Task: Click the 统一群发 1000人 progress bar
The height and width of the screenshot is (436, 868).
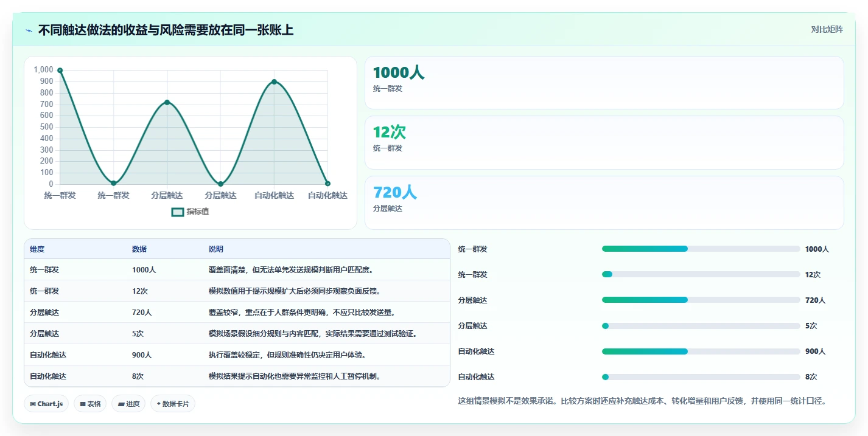Action: (701, 249)
